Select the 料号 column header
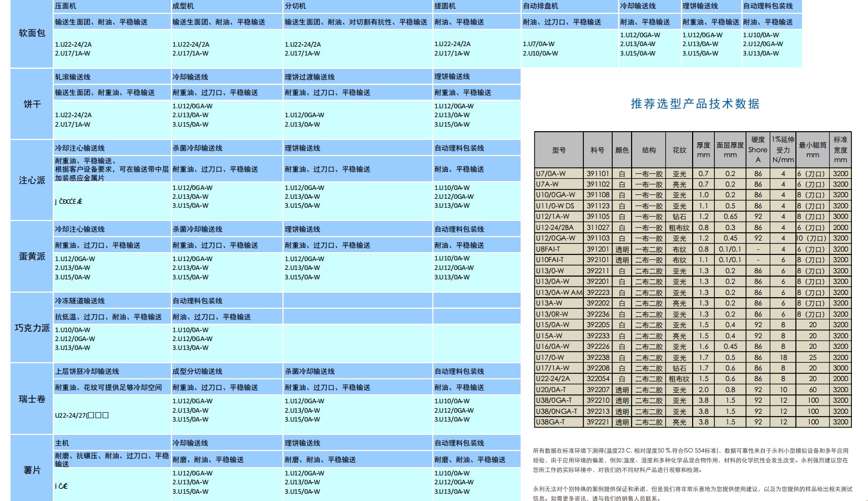 click(x=597, y=150)
